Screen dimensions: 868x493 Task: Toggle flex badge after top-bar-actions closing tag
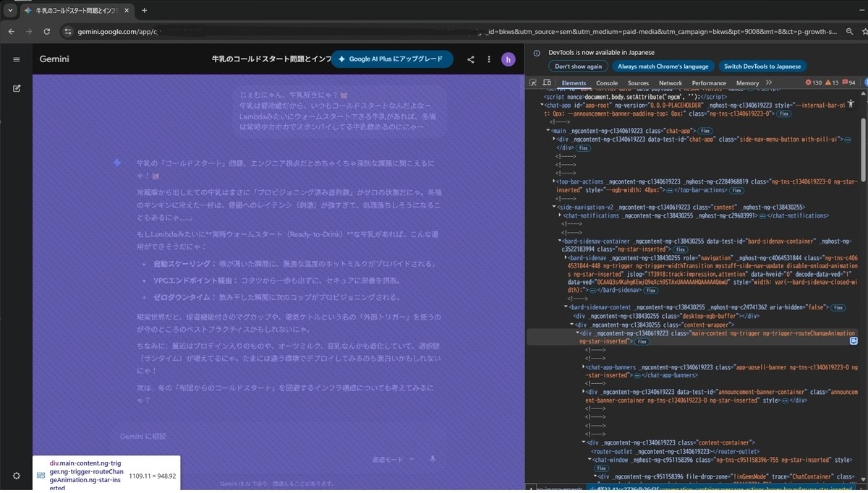pyautogui.click(x=736, y=190)
